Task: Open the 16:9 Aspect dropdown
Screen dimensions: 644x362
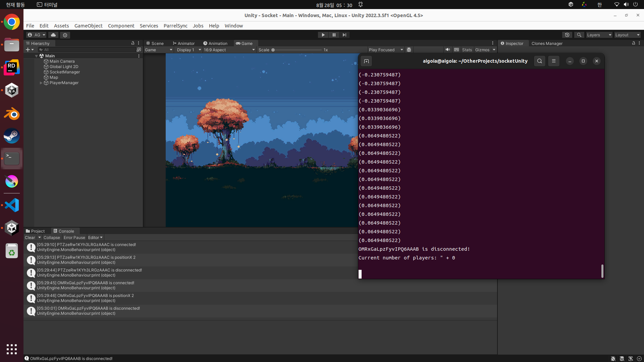Action: click(x=229, y=50)
